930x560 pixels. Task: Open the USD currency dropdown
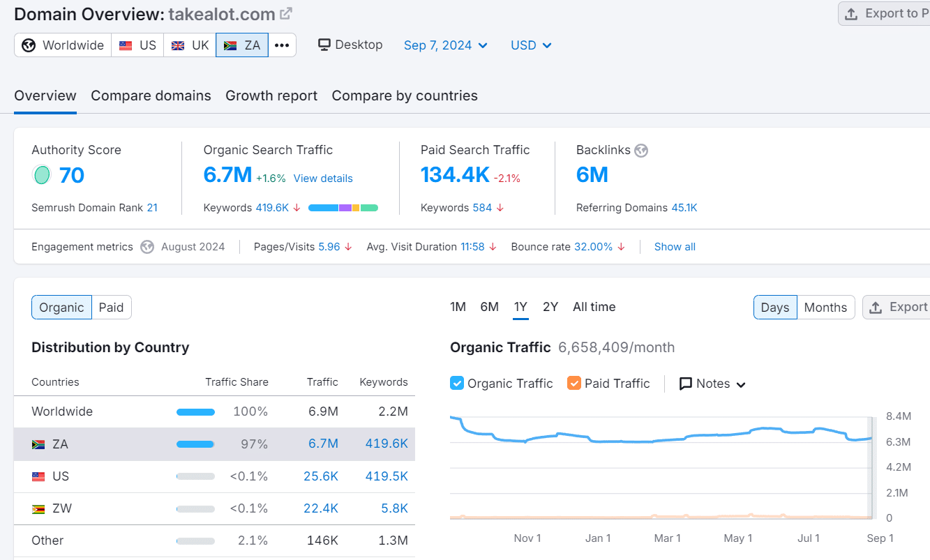(x=531, y=45)
